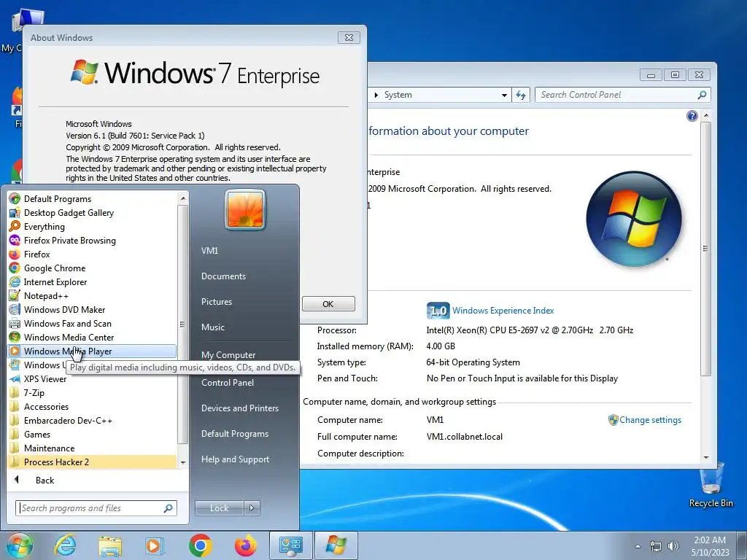
Task: Open XPS Viewer
Action: (x=93, y=379)
